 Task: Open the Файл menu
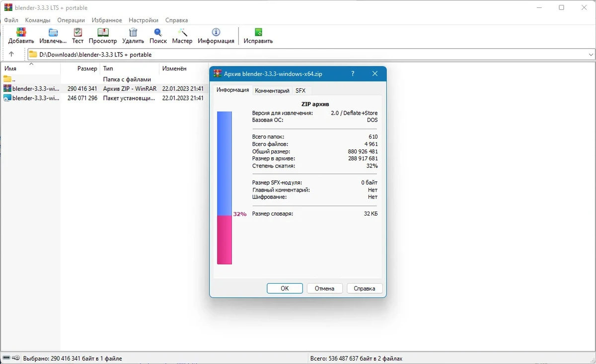coord(11,20)
